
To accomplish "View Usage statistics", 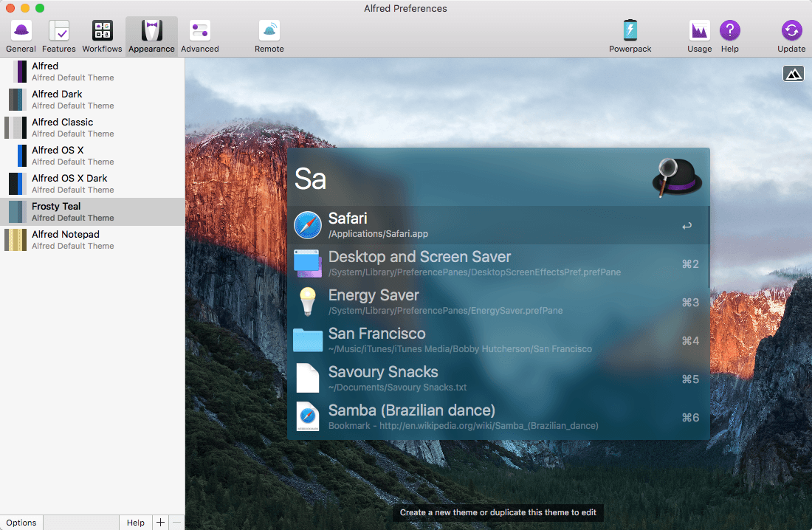I will pyautogui.click(x=700, y=36).
